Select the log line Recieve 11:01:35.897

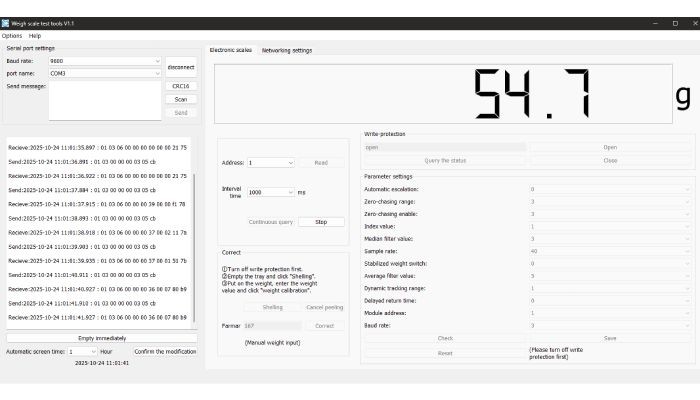point(97,147)
